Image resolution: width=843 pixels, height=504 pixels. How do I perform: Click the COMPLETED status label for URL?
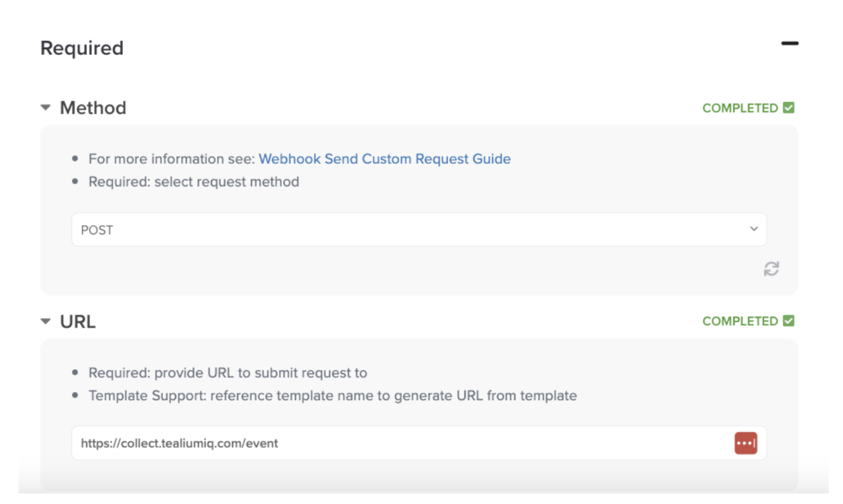740,321
